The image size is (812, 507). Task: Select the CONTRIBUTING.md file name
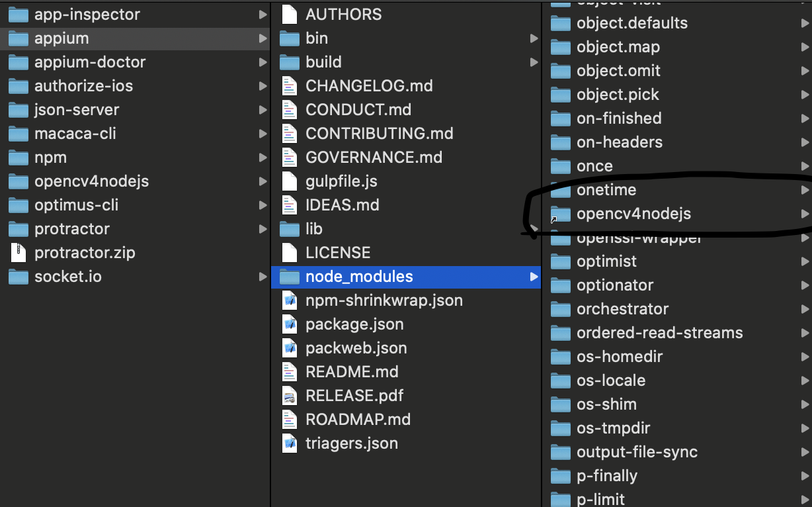380,134
